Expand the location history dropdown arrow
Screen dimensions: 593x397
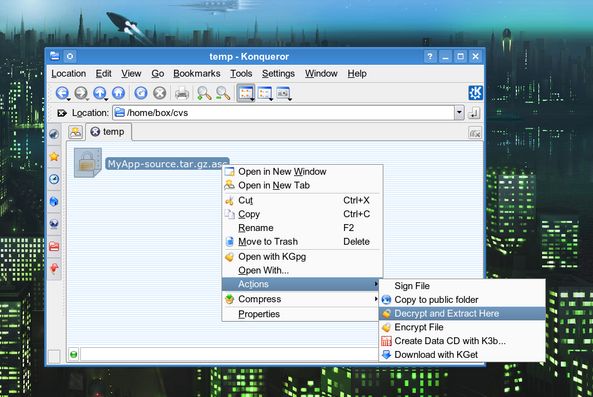[x=459, y=113]
